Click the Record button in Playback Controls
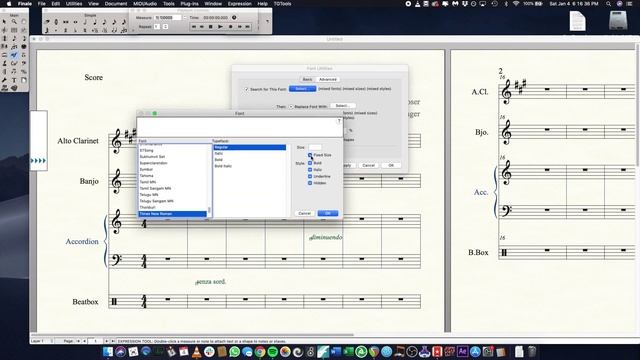Screen dimensions: 640x360 231,27
